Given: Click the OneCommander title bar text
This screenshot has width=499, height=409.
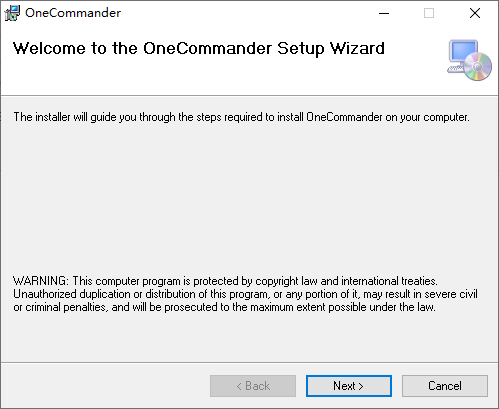Looking at the screenshot, I should click(x=73, y=13).
